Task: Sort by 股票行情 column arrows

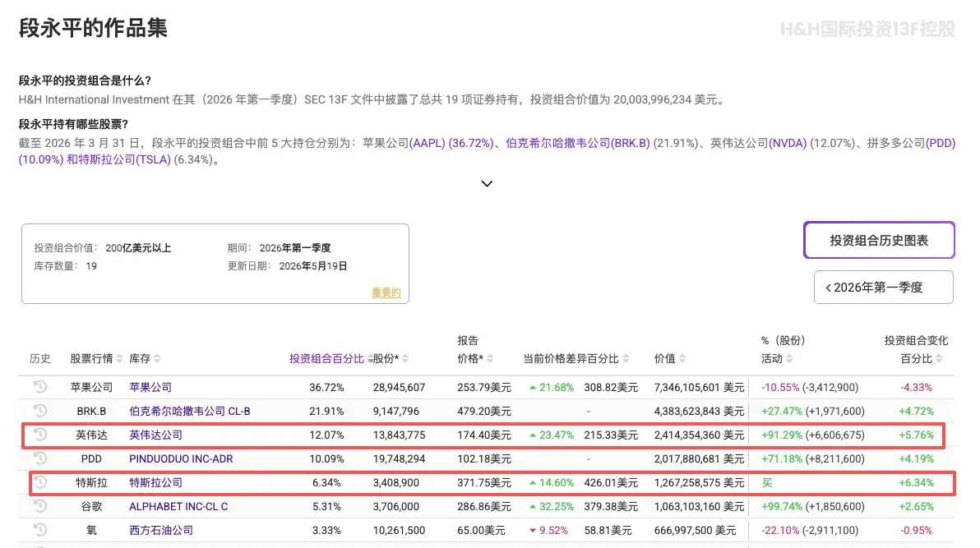Action: pos(119,359)
